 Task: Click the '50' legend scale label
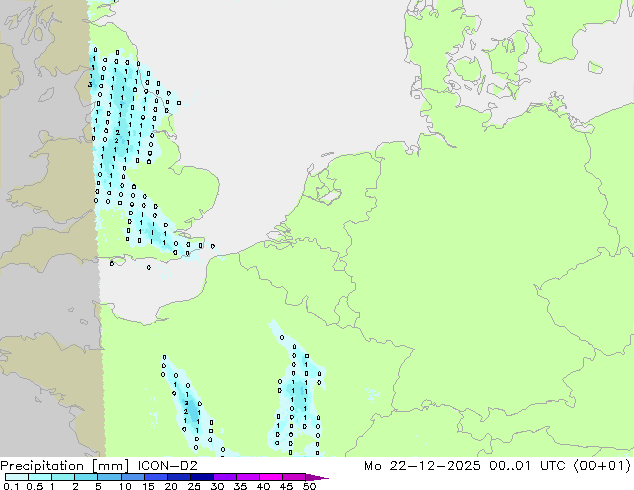[x=309, y=486]
